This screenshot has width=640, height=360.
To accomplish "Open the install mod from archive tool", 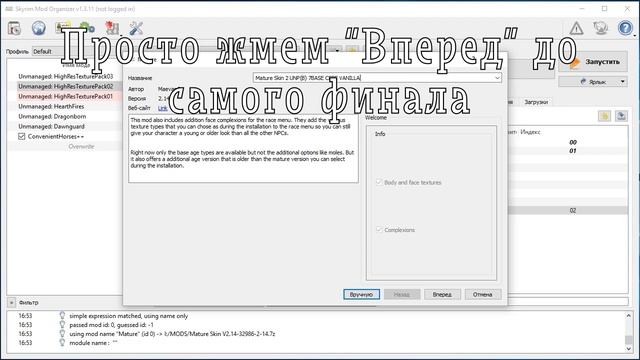I will pos(14,28).
